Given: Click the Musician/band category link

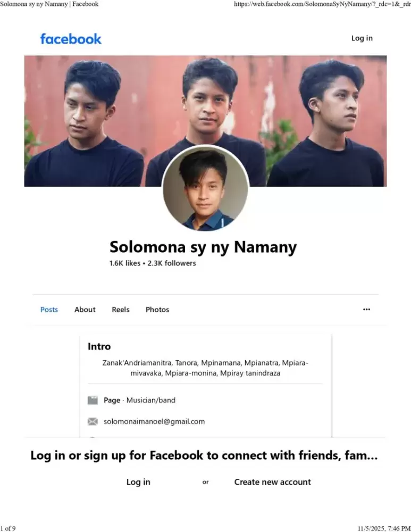Looking at the screenshot, I should (150, 400).
